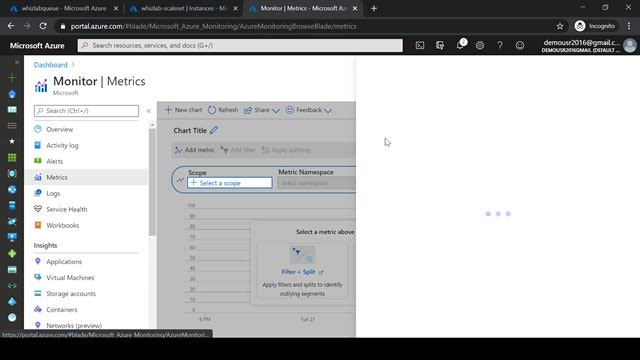Viewport: 640px width, 360px height.
Task: Click the Incognito profile indicator
Action: pyautogui.click(x=595, y=26)
